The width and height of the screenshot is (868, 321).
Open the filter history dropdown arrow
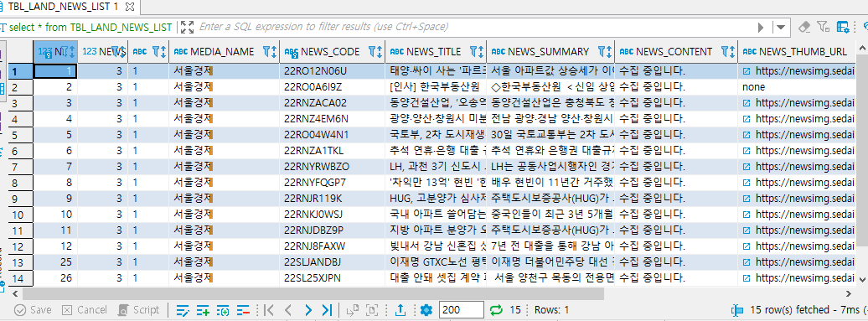coord(781,27)
